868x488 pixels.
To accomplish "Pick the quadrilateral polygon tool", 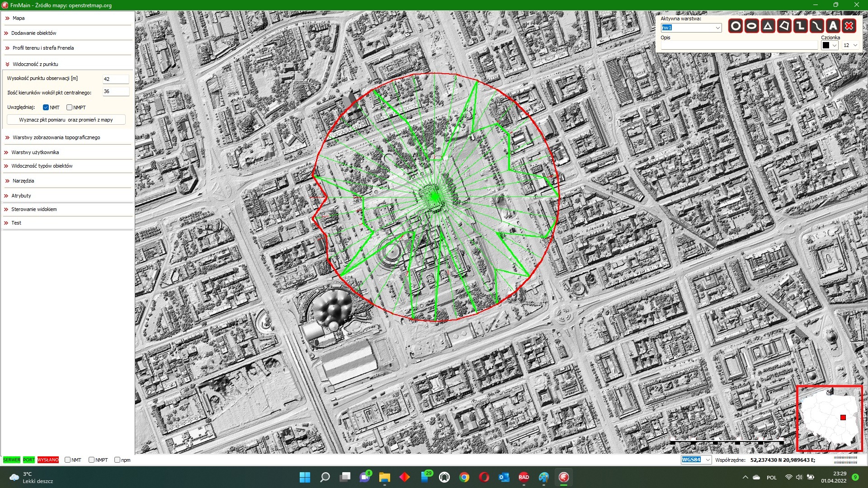I will (784, 26).
